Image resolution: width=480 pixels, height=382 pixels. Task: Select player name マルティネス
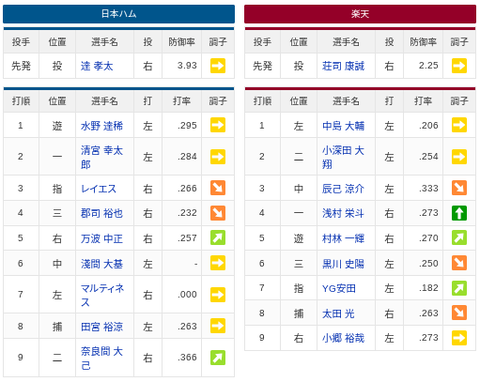coord(103,295)
